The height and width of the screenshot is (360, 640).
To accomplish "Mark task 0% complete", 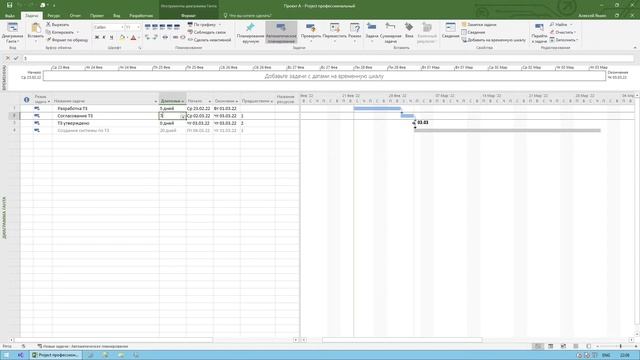I will [147, 27].
